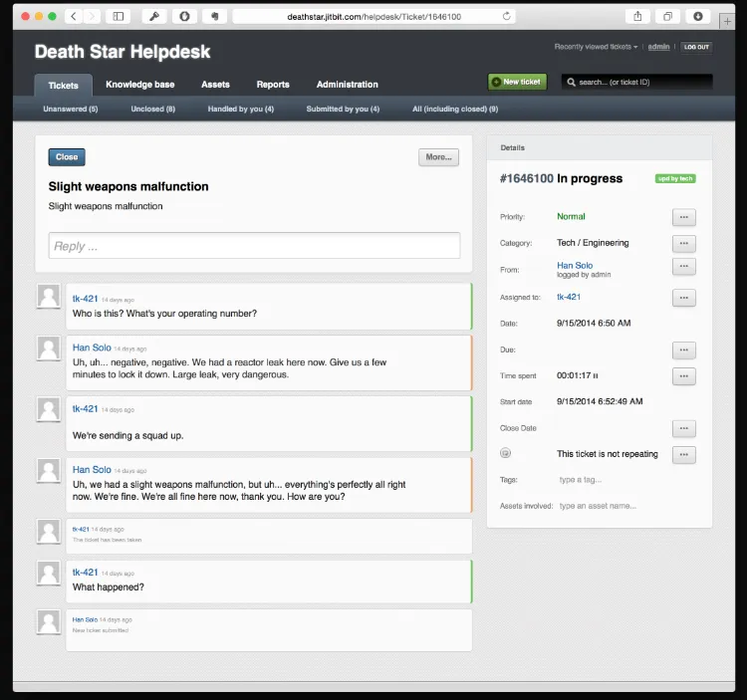
Task: Edit repeating setting with ellipsis button
Action: point(684,455)
